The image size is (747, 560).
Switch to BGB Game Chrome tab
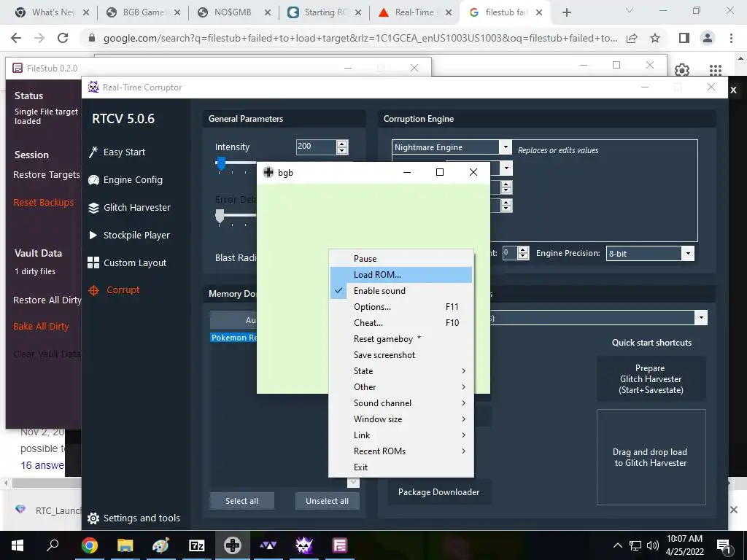(x=142, y=12)
